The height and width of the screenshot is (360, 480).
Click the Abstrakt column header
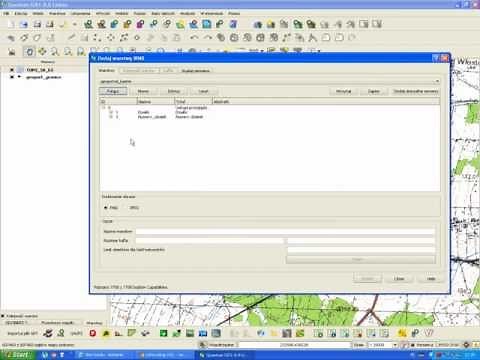coord(326,101)
